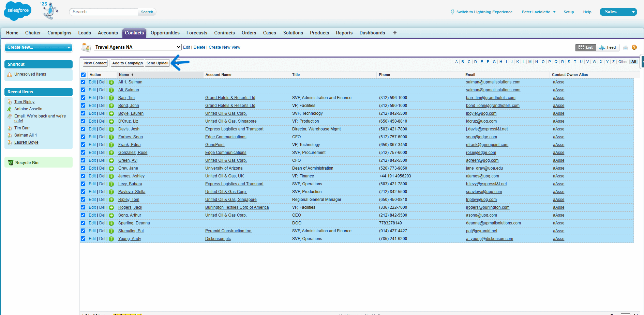Click the green plus icon for Grey, Jane

pos(111,169)
